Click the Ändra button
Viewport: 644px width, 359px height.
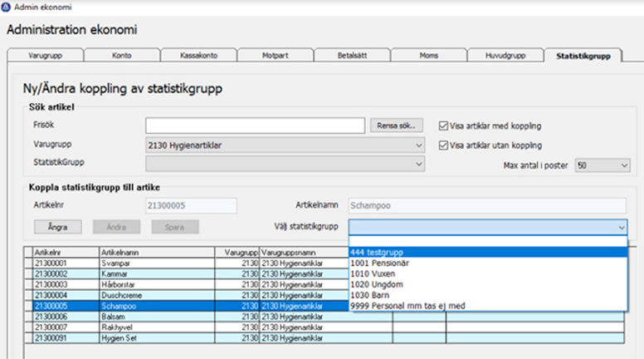pos(117,227)
